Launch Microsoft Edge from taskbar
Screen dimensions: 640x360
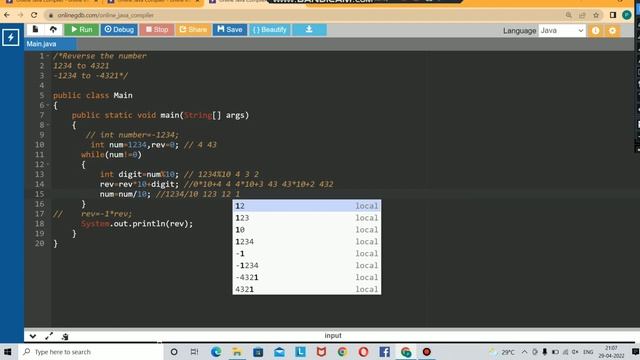coord(216,351)
